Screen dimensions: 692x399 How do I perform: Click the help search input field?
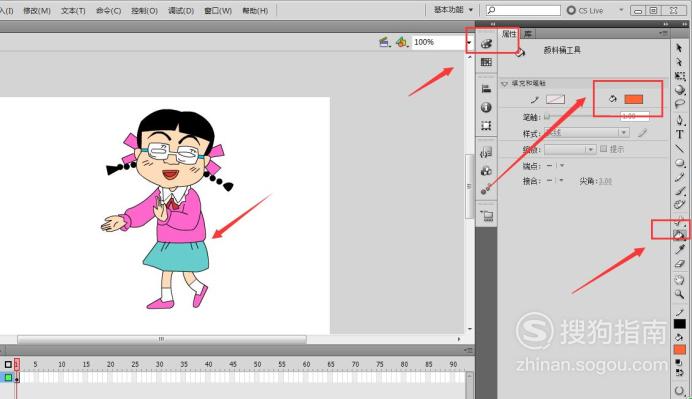523,10
